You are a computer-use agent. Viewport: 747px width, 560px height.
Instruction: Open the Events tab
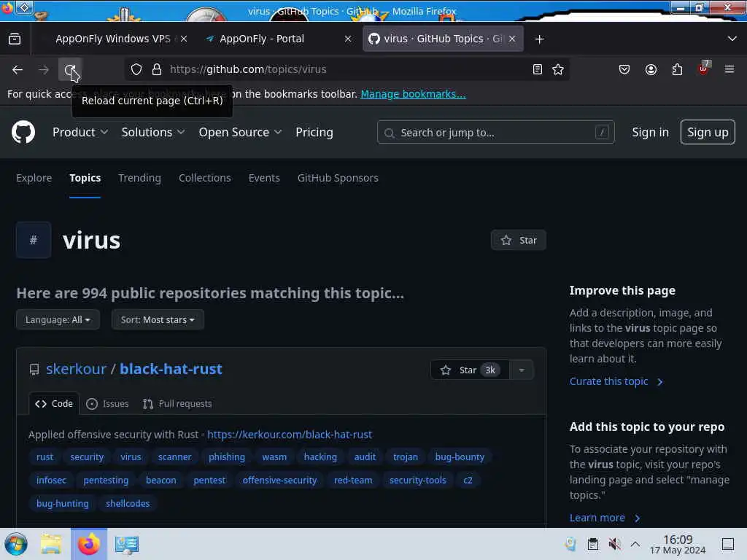(x=264, y=178)
